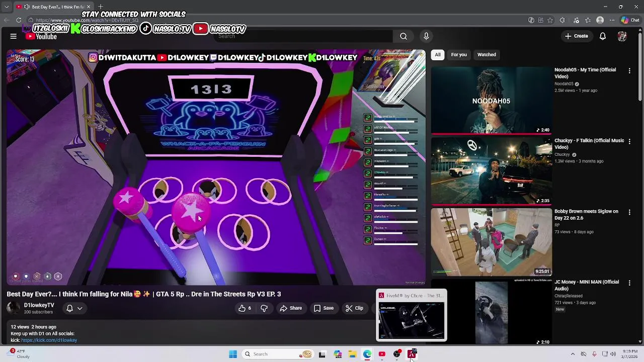Click the video player to pause playback
This screenshot has width=644, height=362.
coord(215,167)
